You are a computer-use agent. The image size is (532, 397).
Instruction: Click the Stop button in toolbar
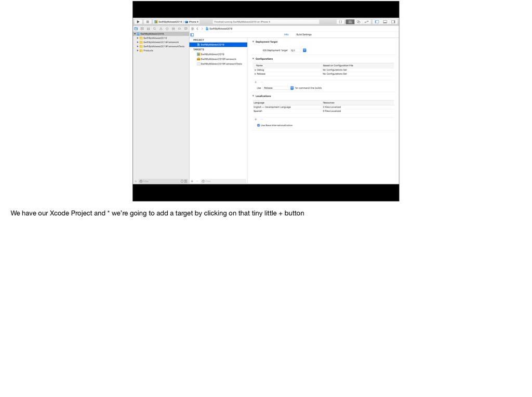point(148,22)
